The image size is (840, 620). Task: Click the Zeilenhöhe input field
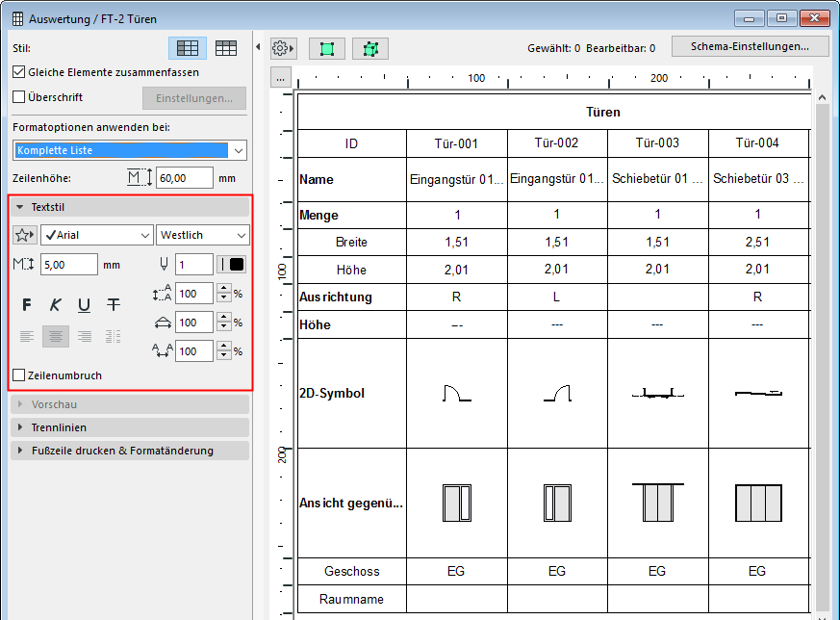[185, 178]
